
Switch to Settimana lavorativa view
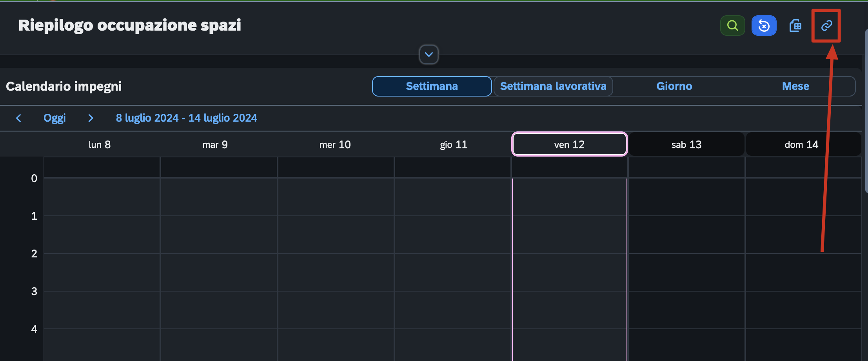[553, 86]
